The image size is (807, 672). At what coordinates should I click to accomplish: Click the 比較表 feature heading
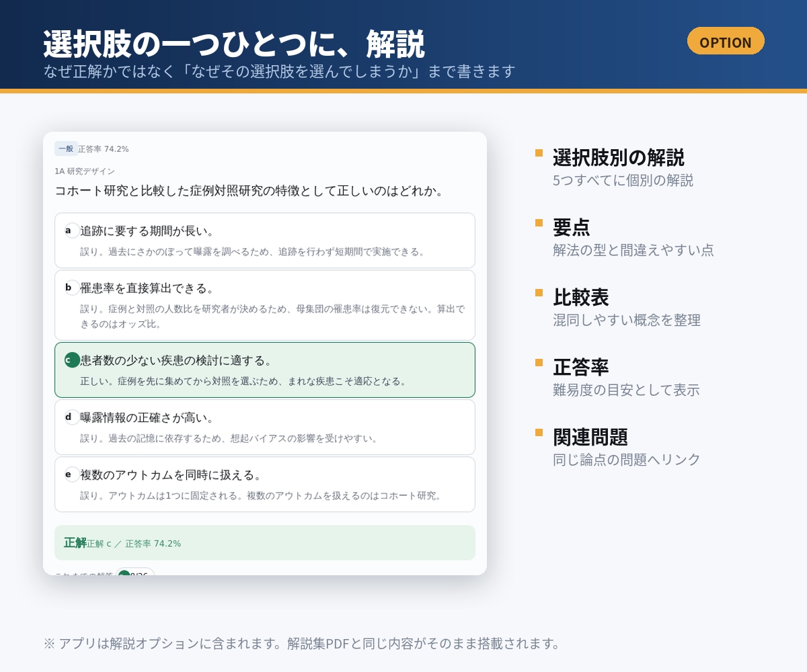(581, 297)
